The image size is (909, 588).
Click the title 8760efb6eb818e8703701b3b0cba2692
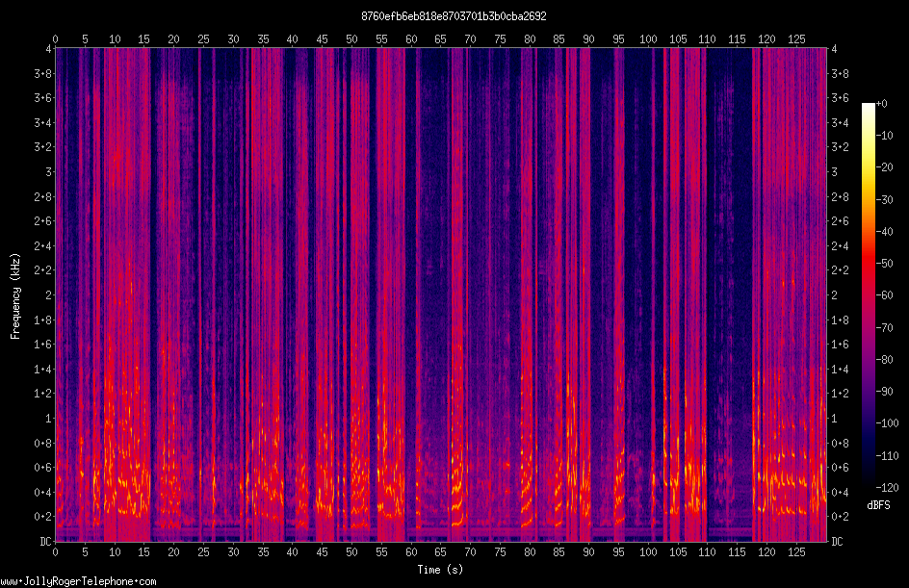(454, 16)
